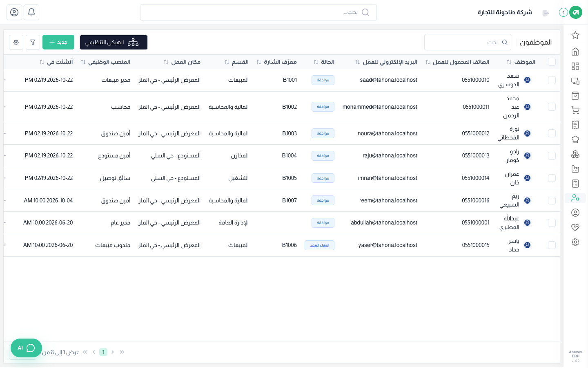Click انتهاء العقد status badge for ياسر
This screenshot has height=368, width=588.
coord(319,245)
